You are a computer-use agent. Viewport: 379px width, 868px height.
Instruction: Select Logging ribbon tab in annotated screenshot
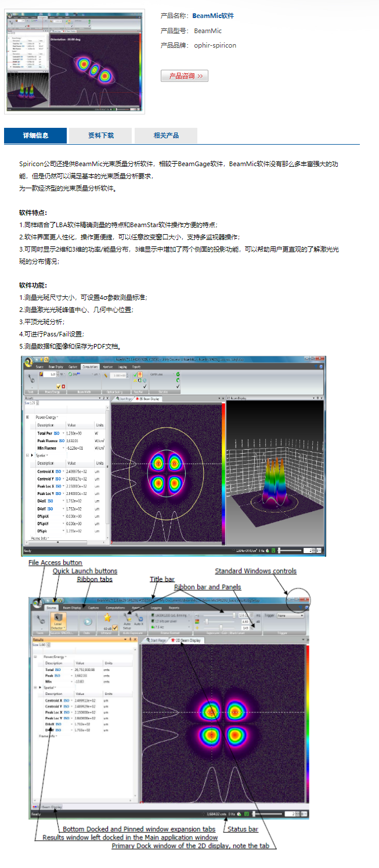pyautogui.click(x=156, y=608)
